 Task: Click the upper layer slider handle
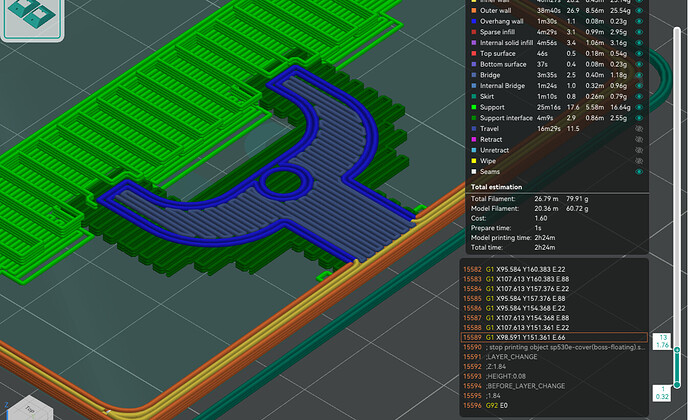pos(662,342)
